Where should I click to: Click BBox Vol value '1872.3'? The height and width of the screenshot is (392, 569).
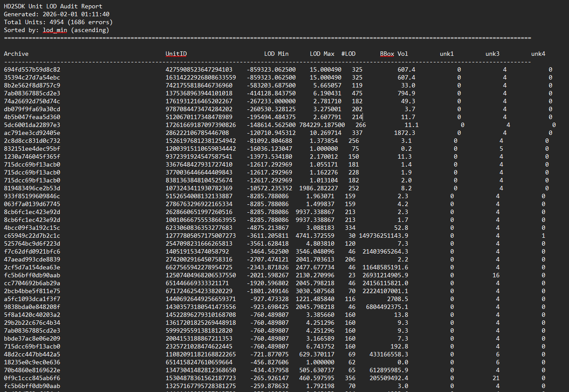tap(405, 133)
